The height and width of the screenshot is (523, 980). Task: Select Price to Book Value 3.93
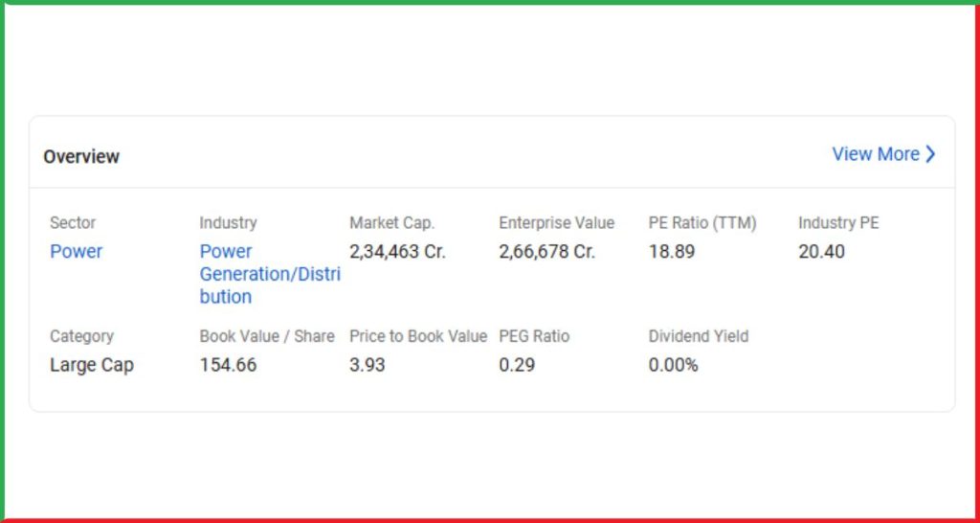(367, 365)
